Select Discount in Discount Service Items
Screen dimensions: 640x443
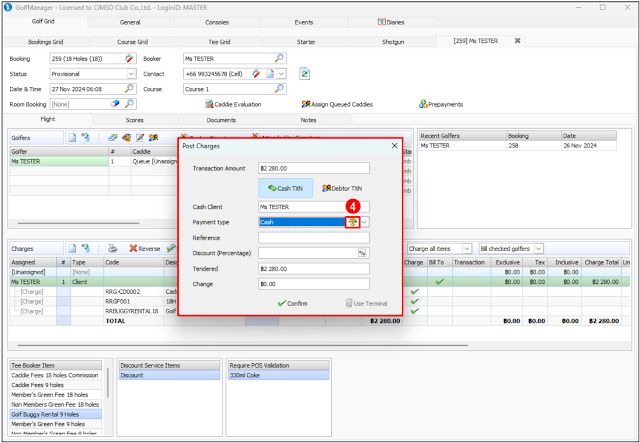tap(169, 375)
